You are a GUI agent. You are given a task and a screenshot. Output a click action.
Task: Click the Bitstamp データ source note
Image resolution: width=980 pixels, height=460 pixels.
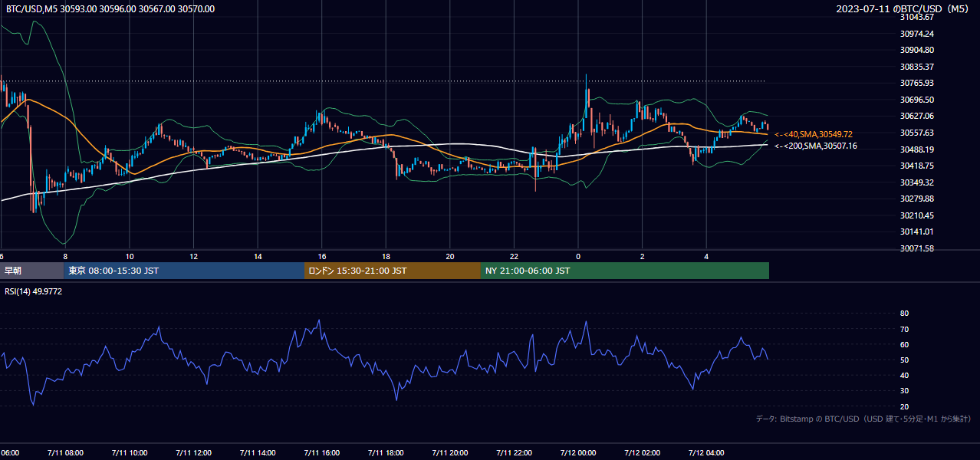click(x=864, y=419)
